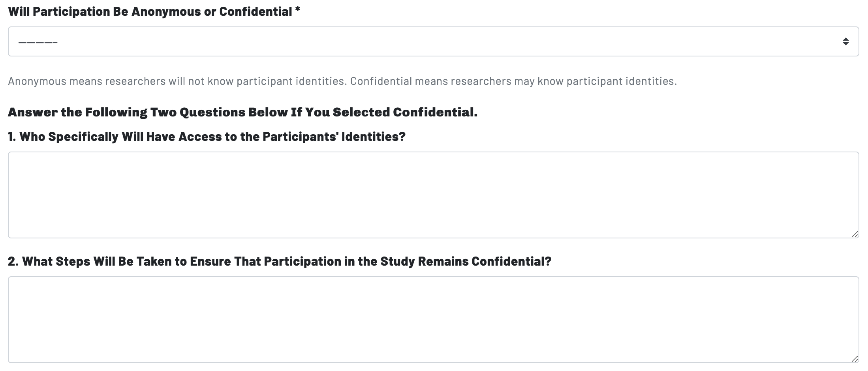Click "Participants' Identities?" in question one's label

click(x=334, y=137)
